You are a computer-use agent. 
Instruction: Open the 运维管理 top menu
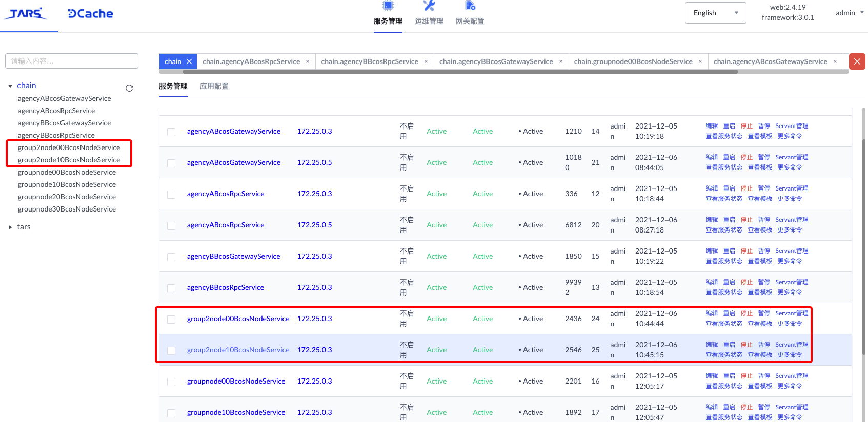click(x=429, y=21)
